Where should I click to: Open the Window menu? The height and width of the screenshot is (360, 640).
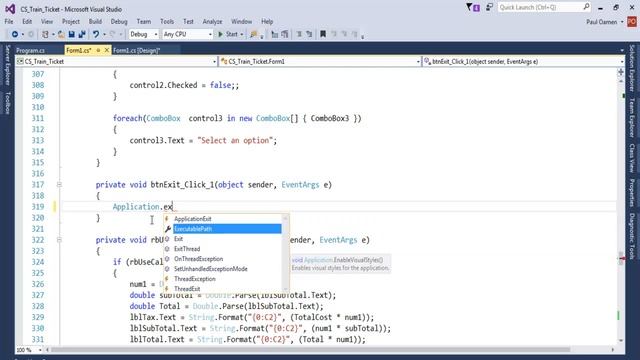coord(241,21)
